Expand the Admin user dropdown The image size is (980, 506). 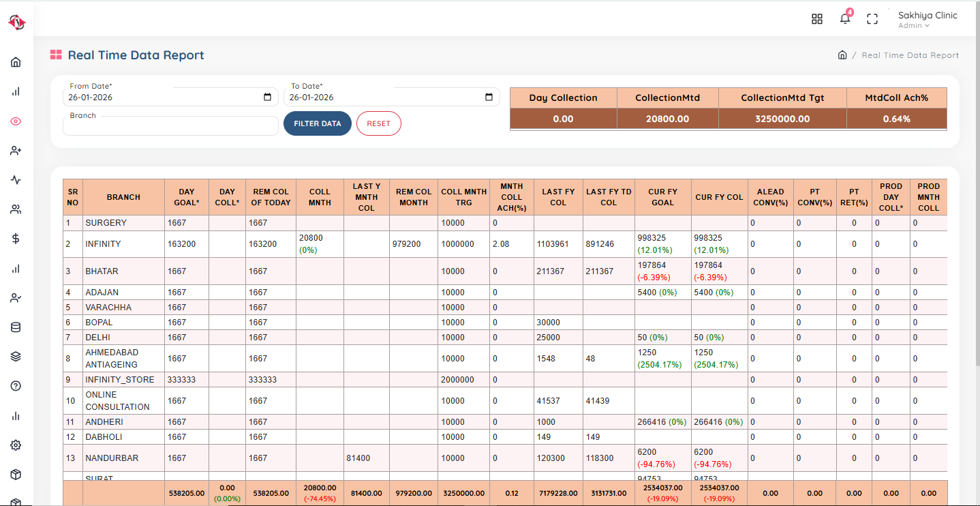(x=913, y=25)
